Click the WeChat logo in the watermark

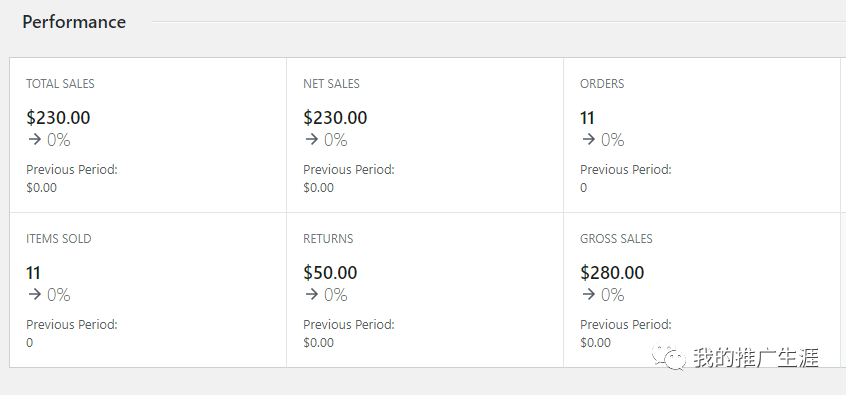669,357
